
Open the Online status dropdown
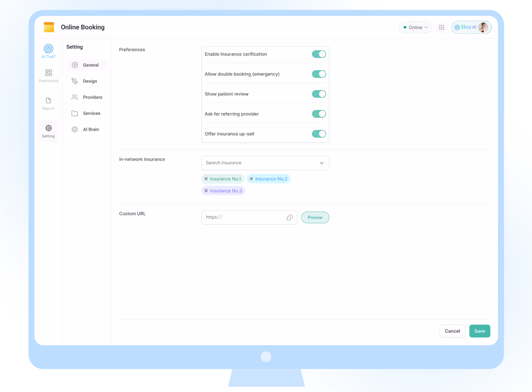pyautogui.click(x=415, y=27)
